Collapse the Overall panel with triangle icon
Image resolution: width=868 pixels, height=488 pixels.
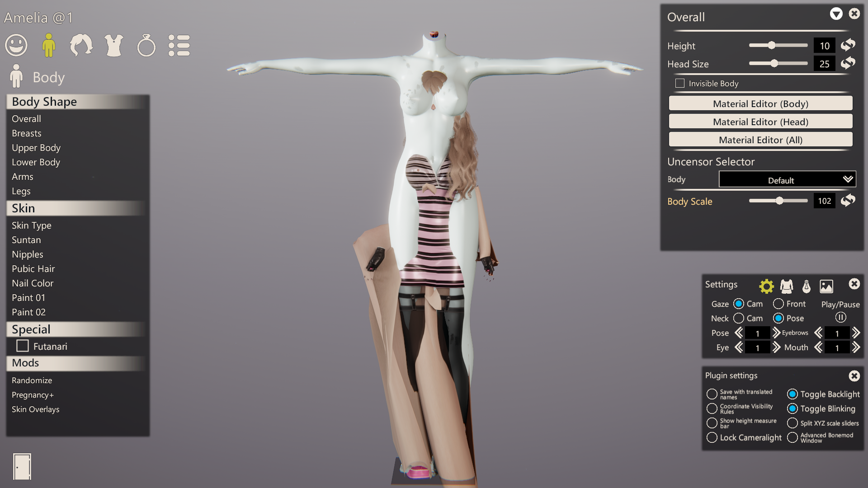(836, 14)
